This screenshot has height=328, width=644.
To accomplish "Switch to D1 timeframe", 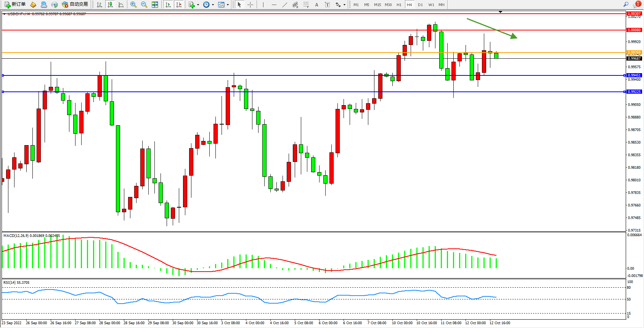I will [x=420, y=5].
